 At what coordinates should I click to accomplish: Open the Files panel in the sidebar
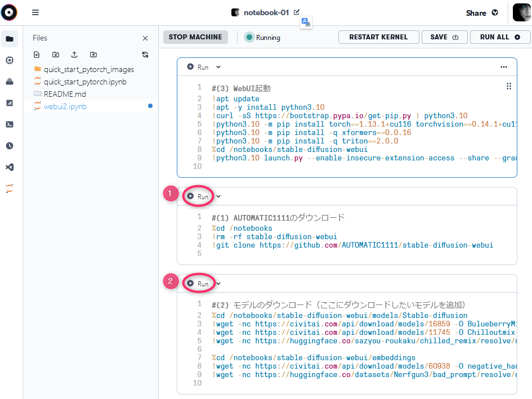[9, 39]
